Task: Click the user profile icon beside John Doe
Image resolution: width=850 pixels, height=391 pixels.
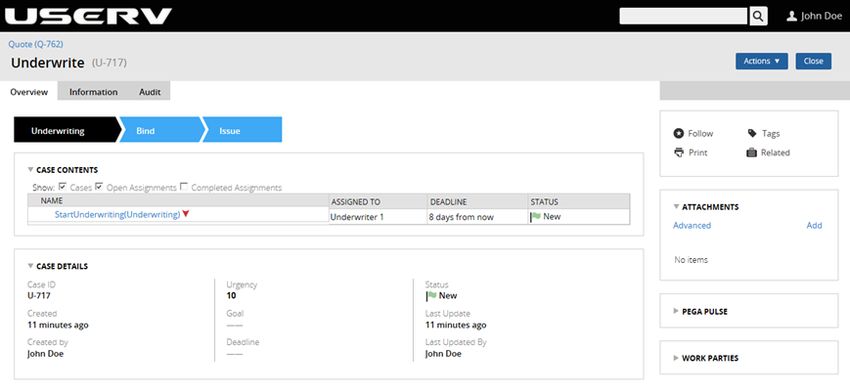Action: [x=791, y=16]
